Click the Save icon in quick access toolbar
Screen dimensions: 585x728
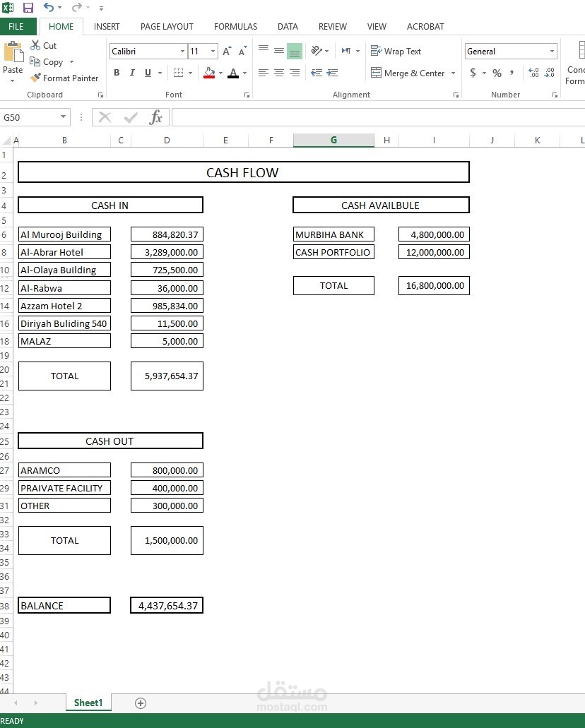28,8
